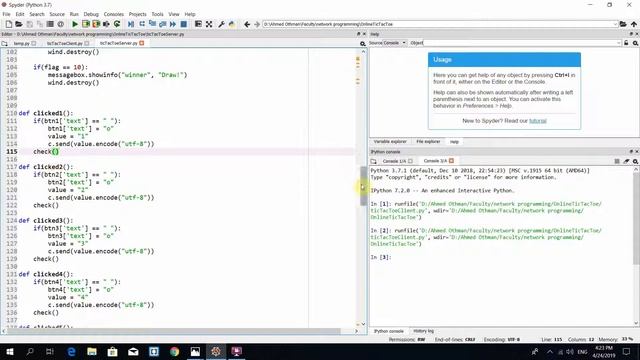The width and height of the screenshot is (640, 360).
Task: Re-run last script icon
Action: (x=117, y=24)
